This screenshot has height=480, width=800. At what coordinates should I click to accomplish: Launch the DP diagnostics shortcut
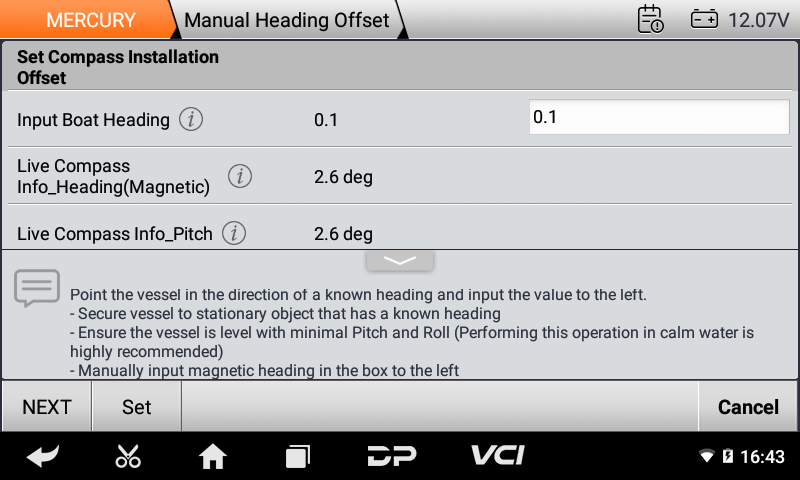click(x=391, y=456)
